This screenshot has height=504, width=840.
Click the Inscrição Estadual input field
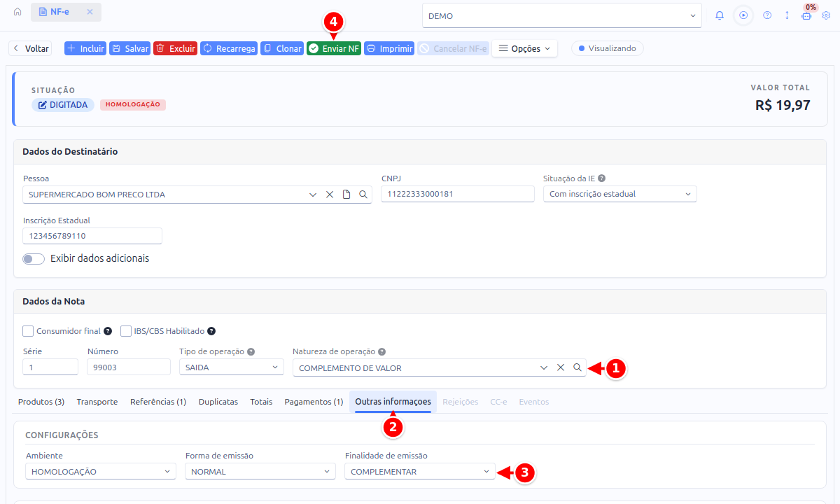pyautogui.click(x=92, y=236)
